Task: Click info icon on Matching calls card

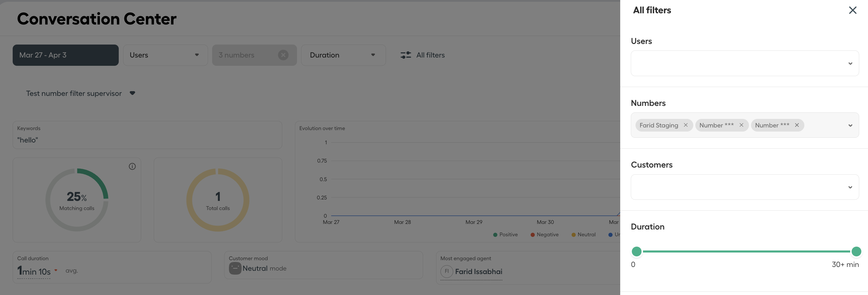Action: pos(132,166)
